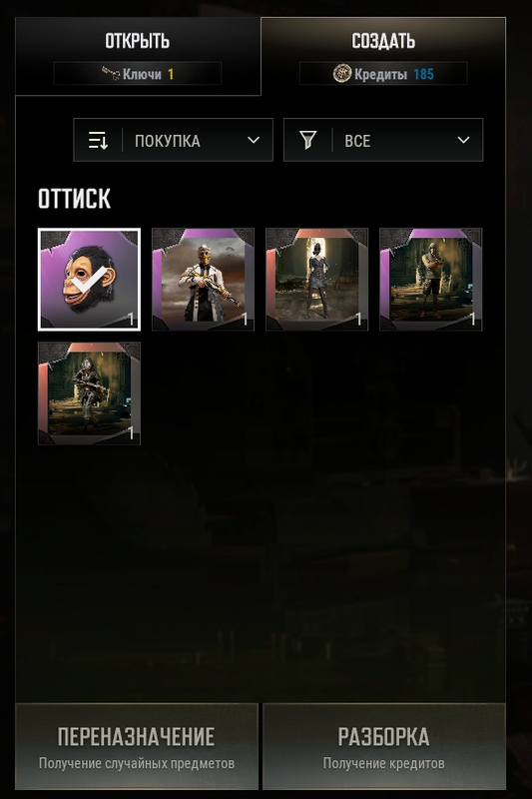Click the funnel filter icon
The width and height of the screenshot is (532, 799).
coord(307,140)
